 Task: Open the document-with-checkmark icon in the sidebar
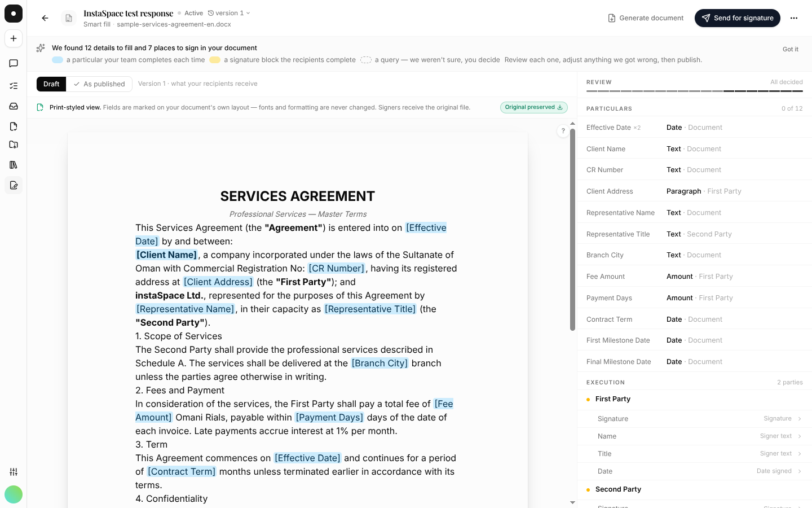coord(14,126)
